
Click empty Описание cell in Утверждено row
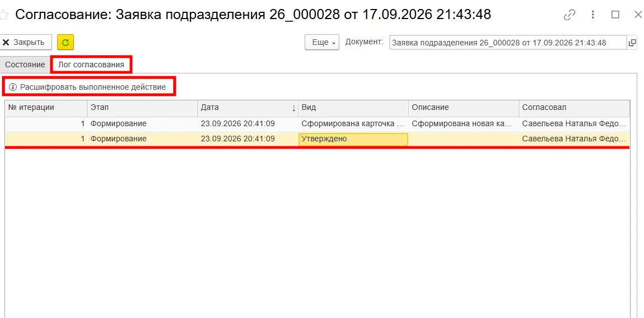463,139
